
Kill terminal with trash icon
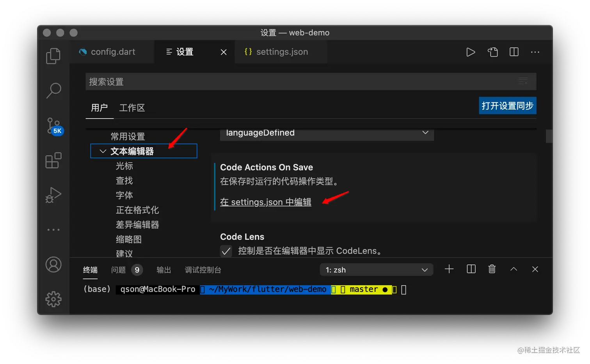492,269
